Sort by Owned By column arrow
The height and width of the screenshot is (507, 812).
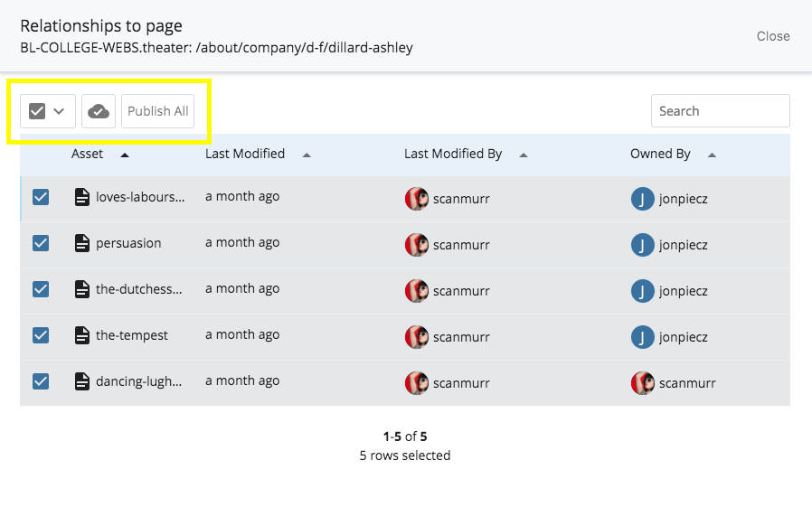[x=712, y=155]
